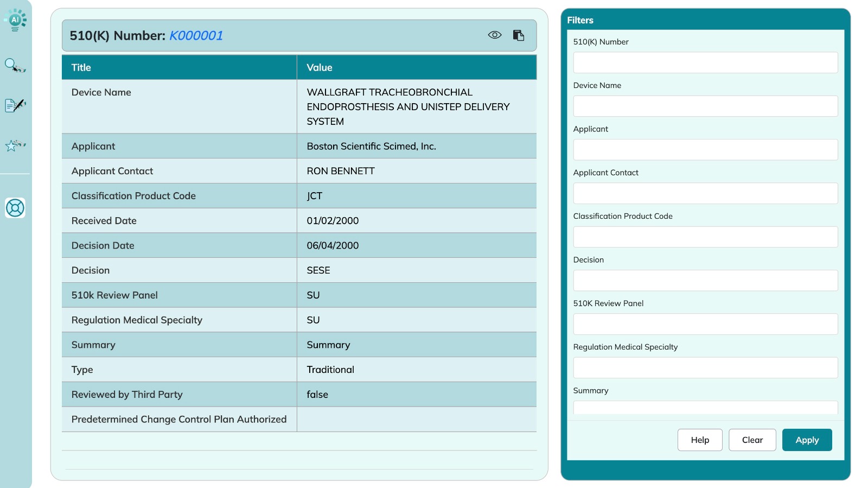Viewport: 868px width, 488px height.
Task: Open the magnifier search tool in sidebar
Action: click(x=15, y=66)
